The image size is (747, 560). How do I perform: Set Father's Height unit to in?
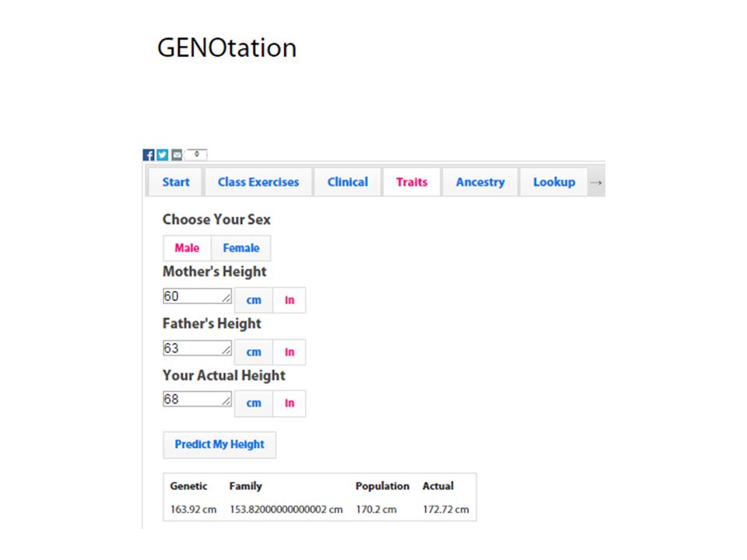289,352
